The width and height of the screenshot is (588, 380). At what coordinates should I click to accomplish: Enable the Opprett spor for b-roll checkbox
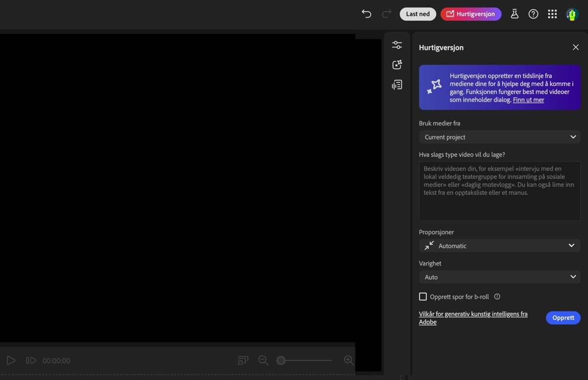pos(423,296)
